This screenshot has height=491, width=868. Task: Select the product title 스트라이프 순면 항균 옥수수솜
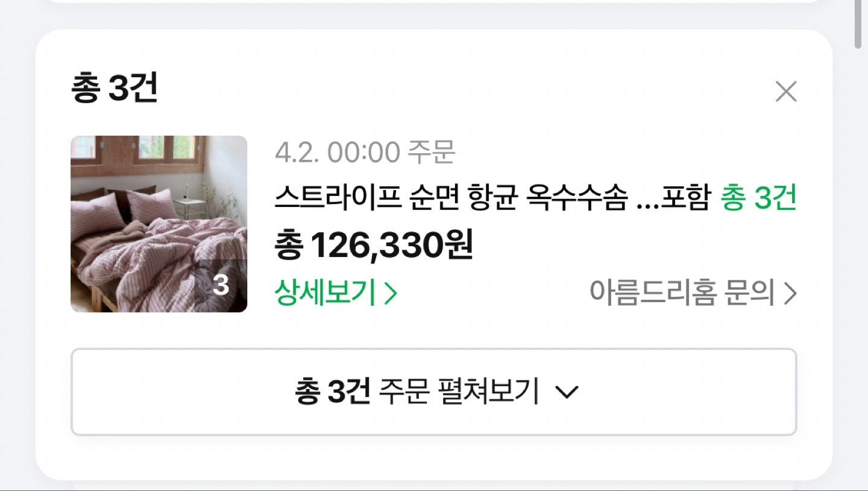tap(451, 198)
